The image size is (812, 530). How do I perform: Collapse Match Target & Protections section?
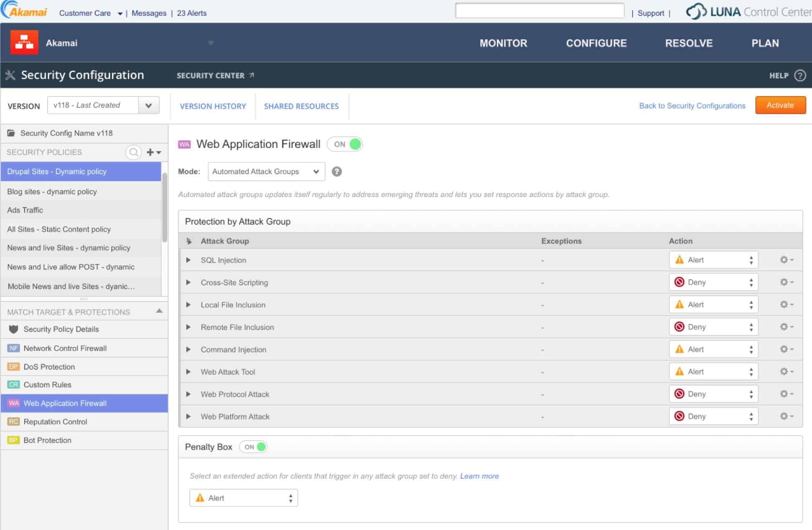pyautogui.click(x=159, y=311)
